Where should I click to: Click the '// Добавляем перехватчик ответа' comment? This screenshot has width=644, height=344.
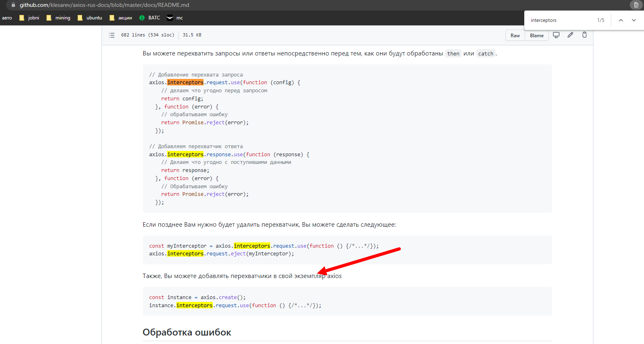click(x=196, y=147)
